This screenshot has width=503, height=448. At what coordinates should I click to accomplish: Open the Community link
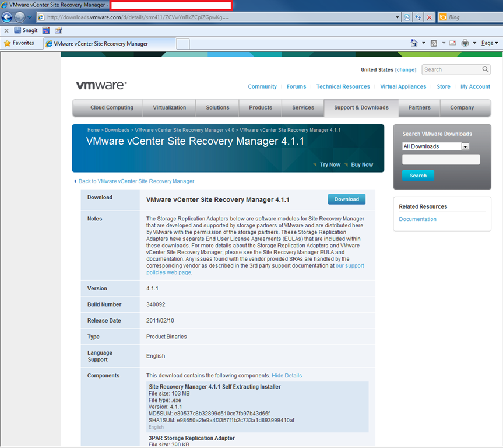tap(262, 87)
